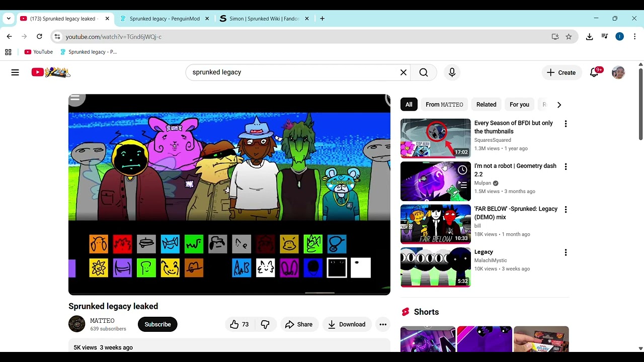The width and height of the screenshot is (644, 362).
Task: Click the main video player frame
Action: coord(229,195)
